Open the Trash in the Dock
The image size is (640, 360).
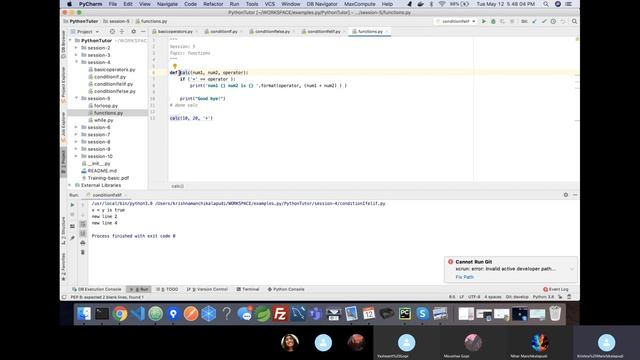coord(555,314)
